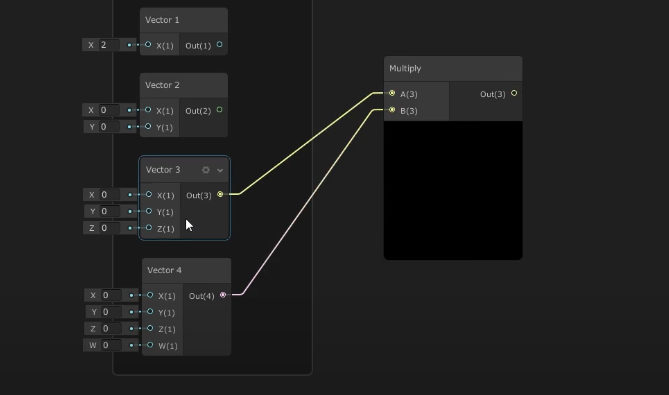Click the Vector 3 Z value field
669x395 pixels.
pos(110,228)
